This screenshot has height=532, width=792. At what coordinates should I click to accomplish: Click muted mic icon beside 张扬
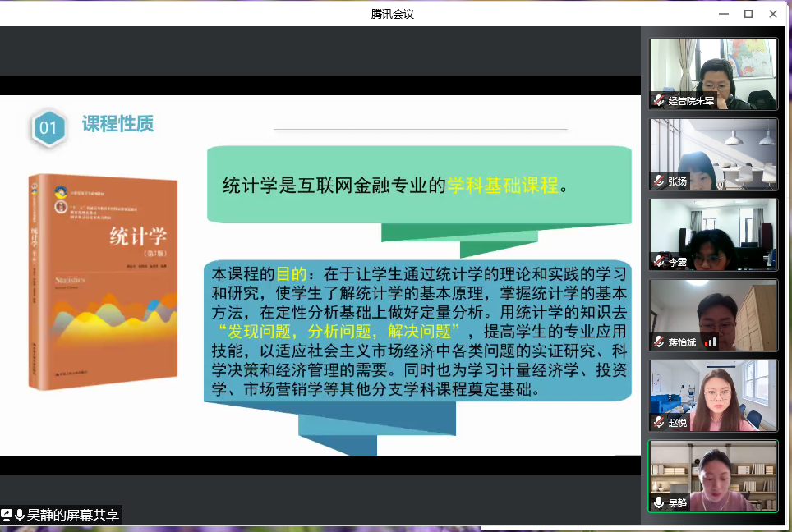659,181
